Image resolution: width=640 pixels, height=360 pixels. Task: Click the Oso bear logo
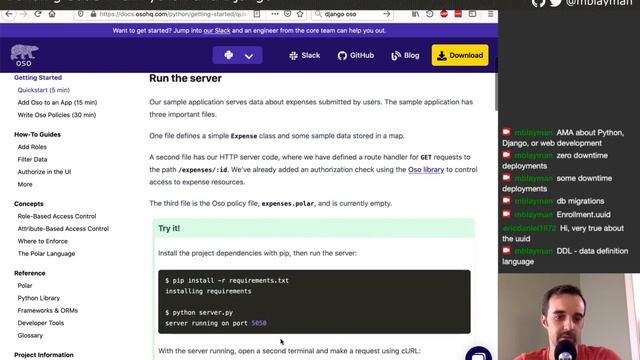24,55
